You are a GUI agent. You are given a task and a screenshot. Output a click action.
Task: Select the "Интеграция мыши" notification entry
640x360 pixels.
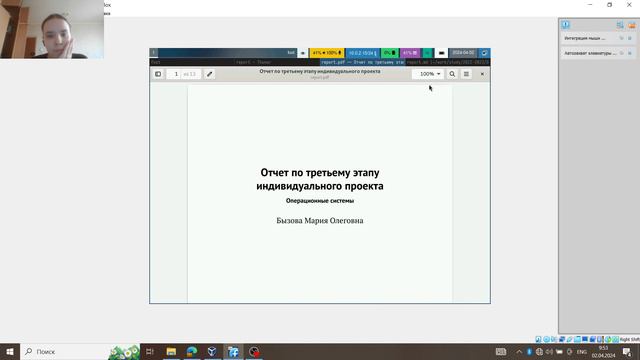[598, 38]
